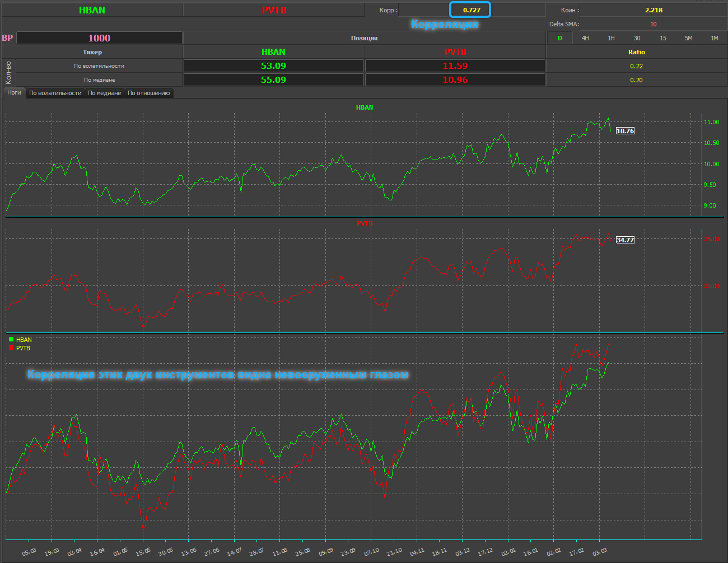Click HBAN volatility quantity 53.09
The height and width of the screenshot is (563, 728).
click(273, 65)
